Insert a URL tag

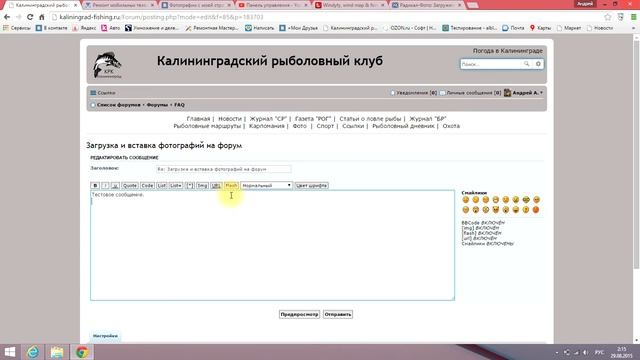click(x=216, y=185)
